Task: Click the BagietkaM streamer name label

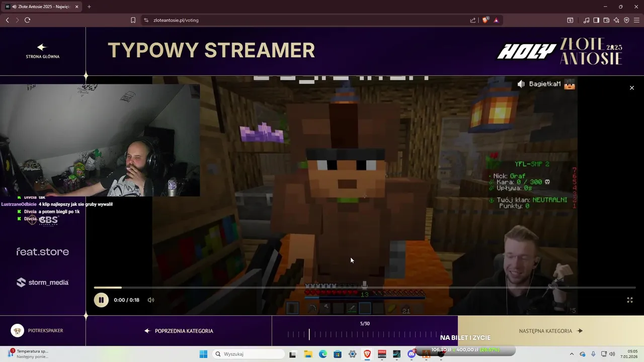Action: coord(545,84)
